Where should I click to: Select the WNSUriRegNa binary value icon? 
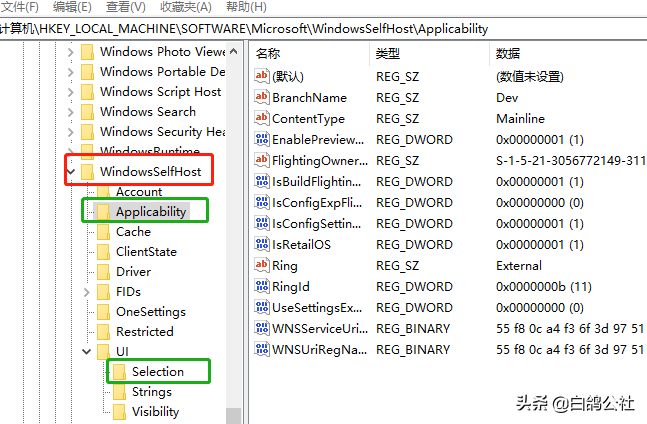(x=262, y=350)
